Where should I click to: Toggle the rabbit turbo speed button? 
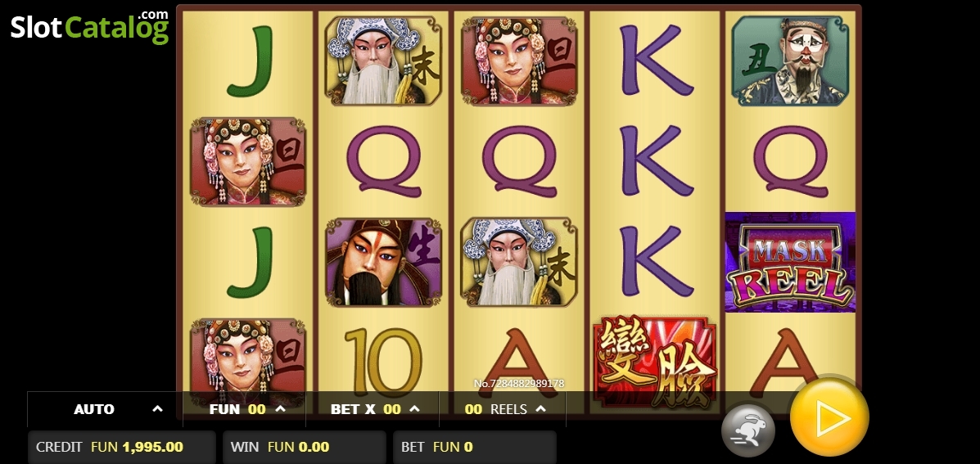pos(748,431)
